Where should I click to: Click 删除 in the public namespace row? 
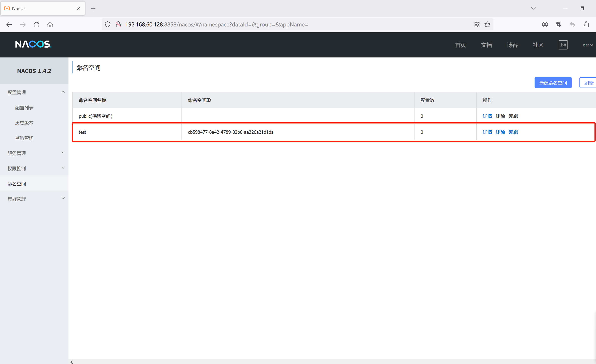(x=500, y=116)
